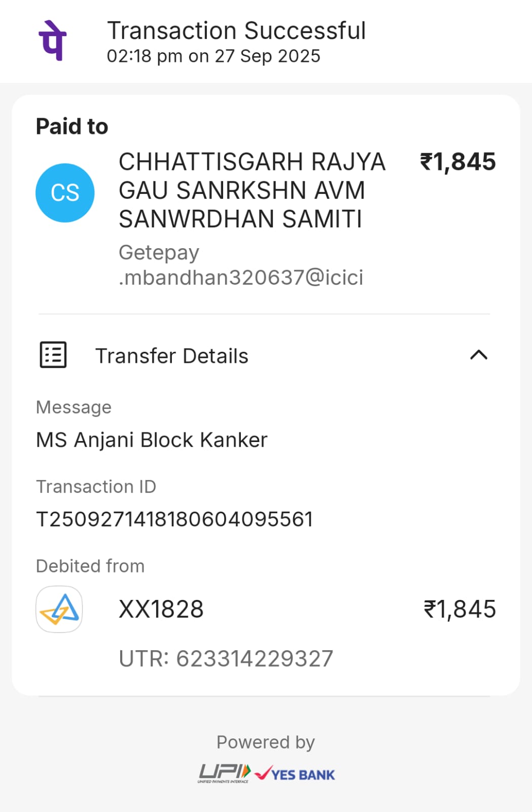Tap the XX1828 account number
The image size is (532, 812).
(161, 609)
